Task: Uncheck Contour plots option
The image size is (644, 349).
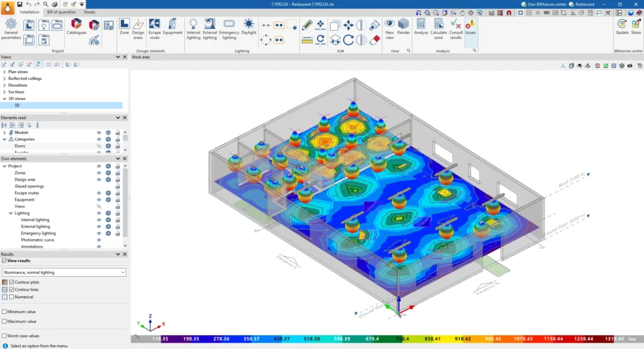Action: point(11,282)
